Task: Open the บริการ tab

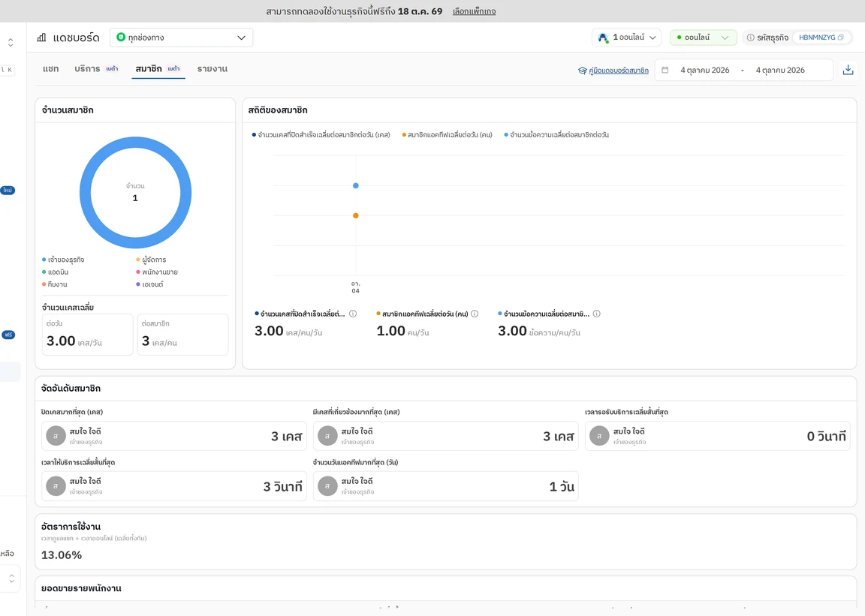Action: 97,69
